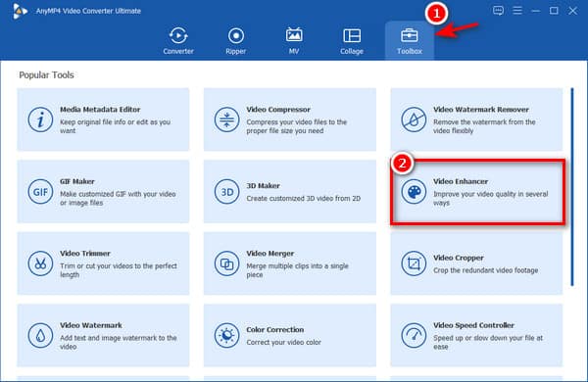Click the Video Watermark droplet icon
This screenshot has width=588, height=382.
pyautogui.click(x=40, y=336)
